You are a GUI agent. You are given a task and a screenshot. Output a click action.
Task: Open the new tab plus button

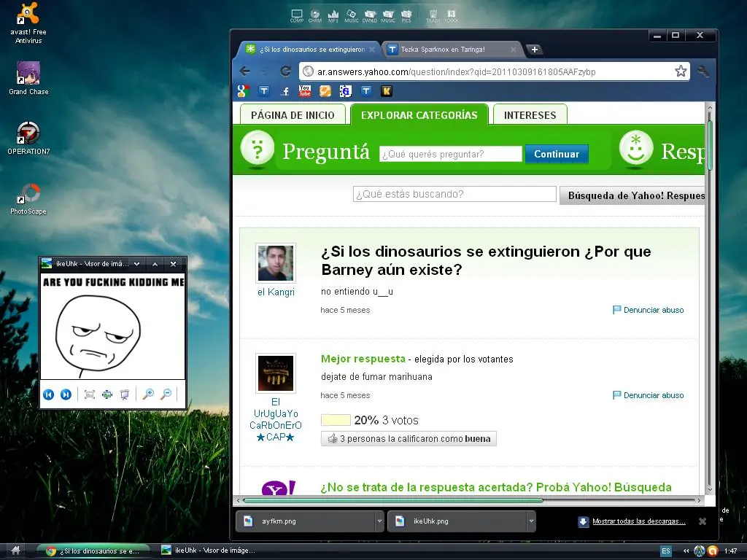point(535,50)
